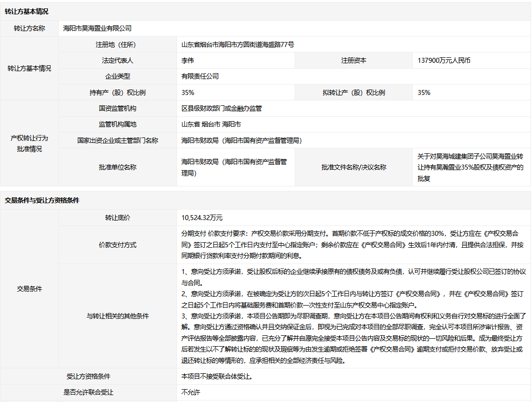
Task: Click the text 本项目不接受联合体受让。
Action: click(x=217, y=376)
